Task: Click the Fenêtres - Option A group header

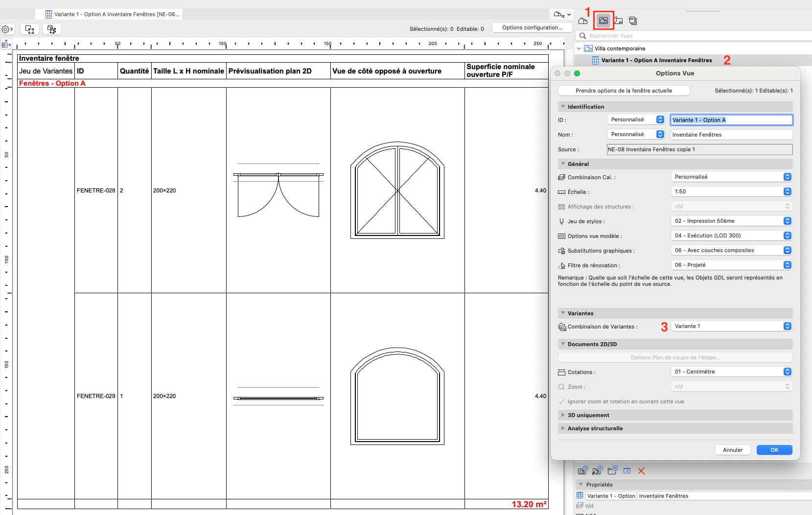Action: pos(52,83)
